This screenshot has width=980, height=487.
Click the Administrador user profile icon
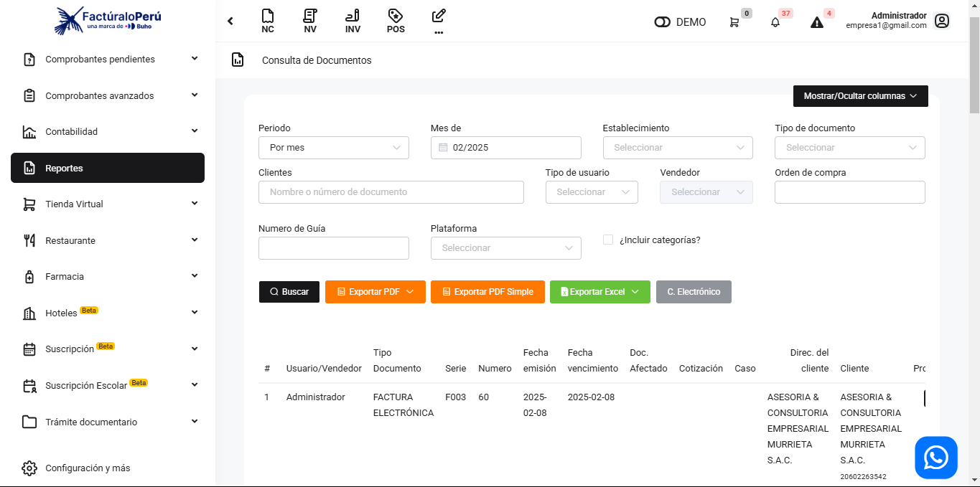(x=942, y=21)
